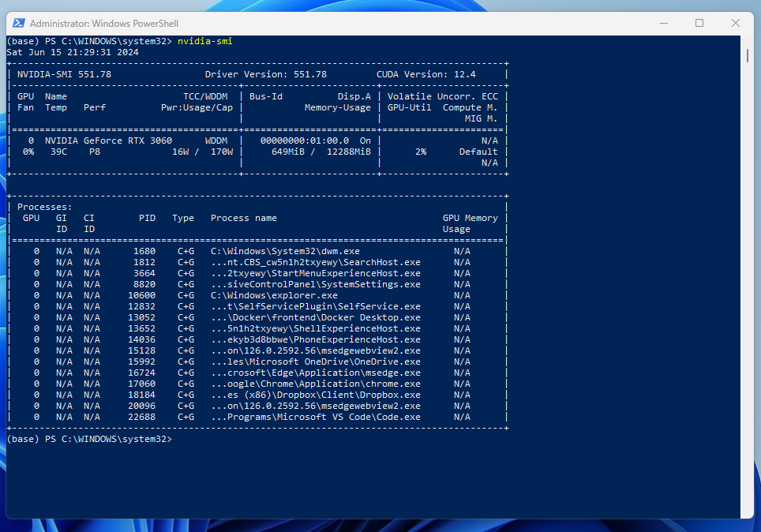Click the vertical scrollbar thumb
Screen dimensions: 761x532
747,55
